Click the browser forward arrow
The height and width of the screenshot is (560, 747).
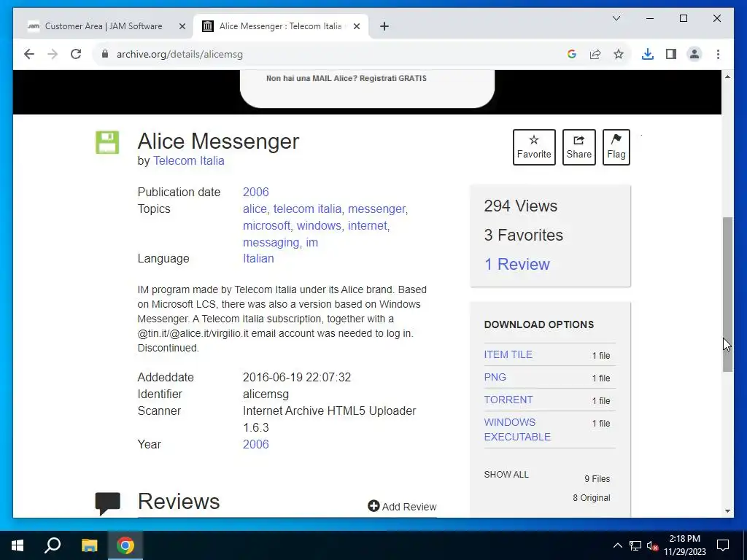point(53,54)
